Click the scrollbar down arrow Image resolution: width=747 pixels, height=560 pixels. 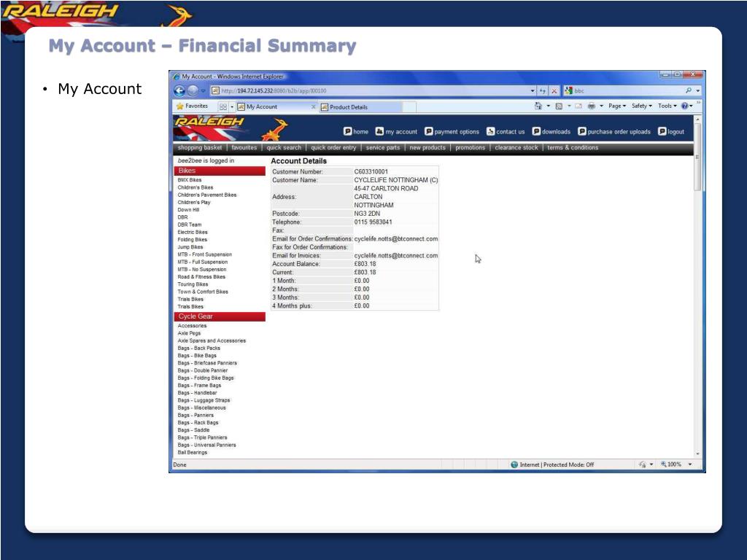pyautogui.click(x=697, y=454)
